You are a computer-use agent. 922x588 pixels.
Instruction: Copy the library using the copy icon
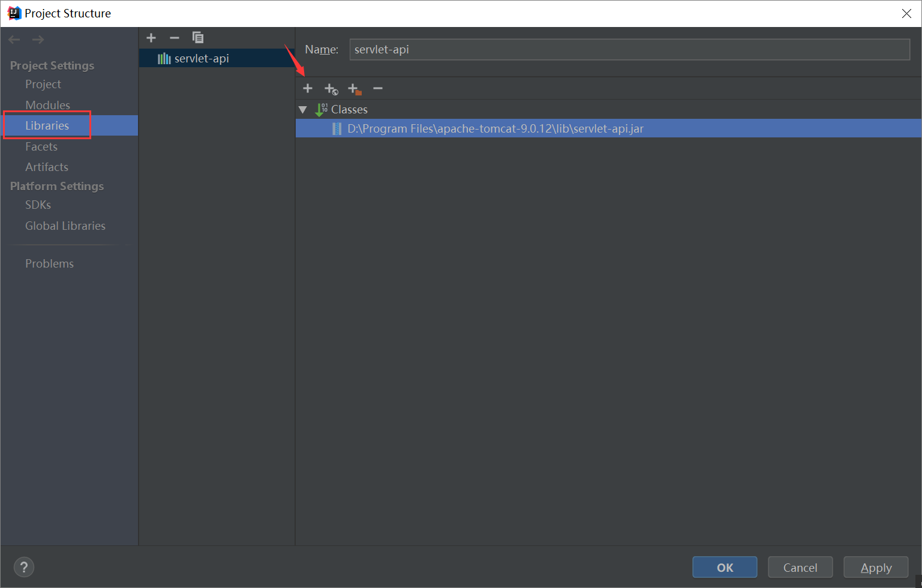197,37
